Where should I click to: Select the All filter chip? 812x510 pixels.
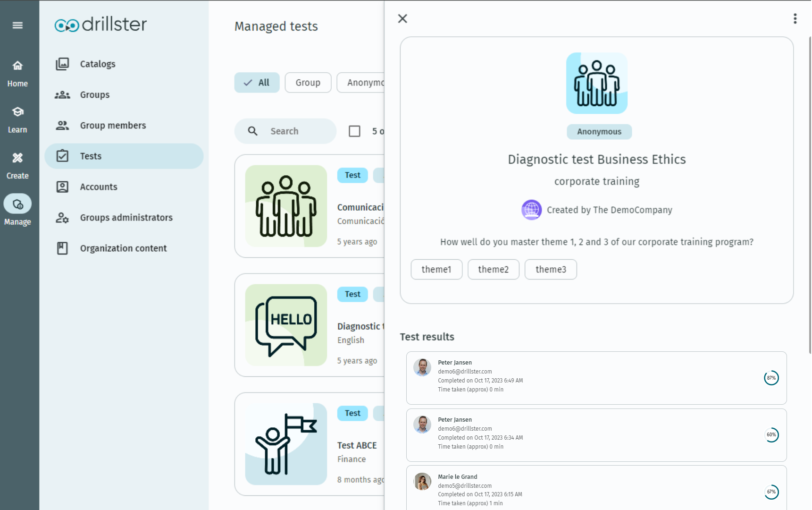(x=257, y=83)
